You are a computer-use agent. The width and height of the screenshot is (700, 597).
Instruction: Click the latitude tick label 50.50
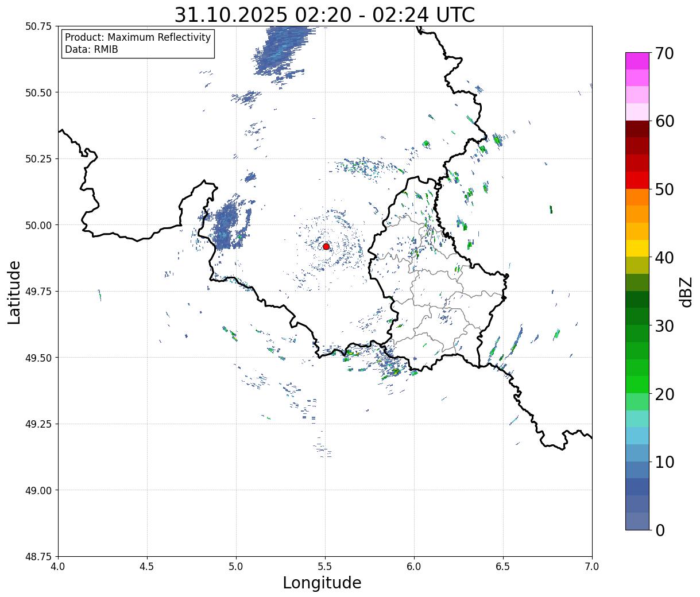[x=38, y=92]
